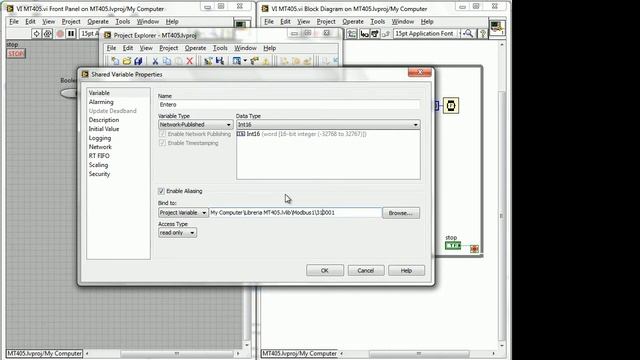
Task: Toggle the Enable Network Publishing checkbox
Action: (x=162, y=134)
